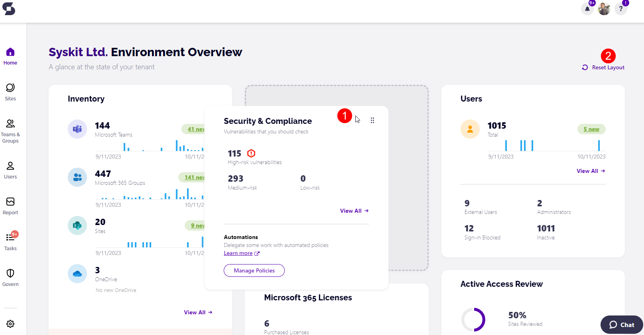Click the Sites activity chart
Screen dimensions: 644x335
150,242
